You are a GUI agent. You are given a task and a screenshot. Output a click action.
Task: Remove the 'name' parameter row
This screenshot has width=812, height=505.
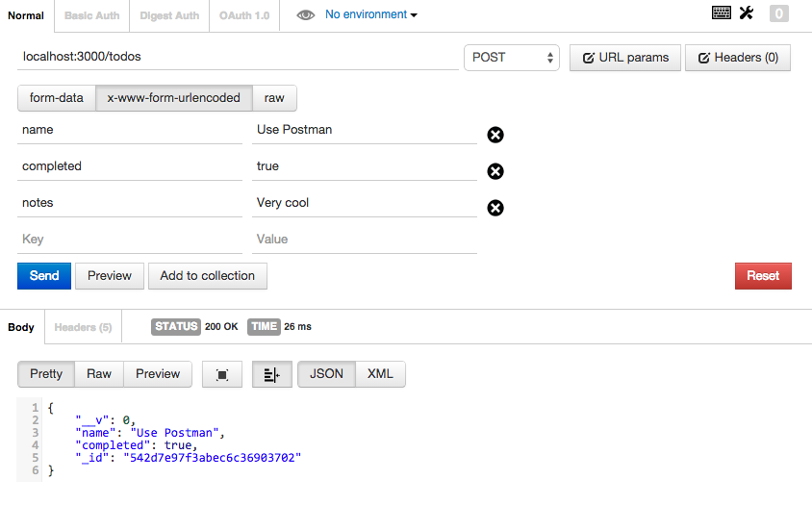tap(495, 135)
